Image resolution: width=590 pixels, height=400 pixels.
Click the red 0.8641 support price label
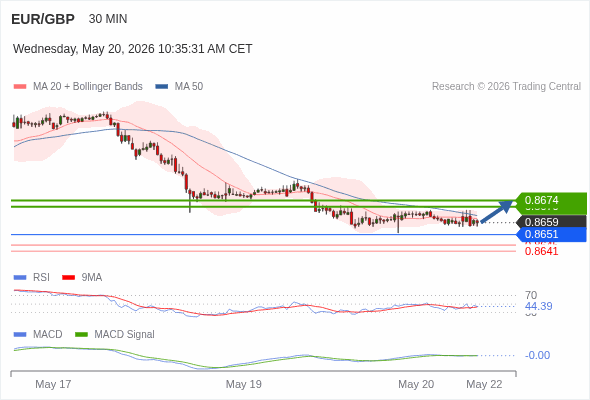tap(541, 251)
